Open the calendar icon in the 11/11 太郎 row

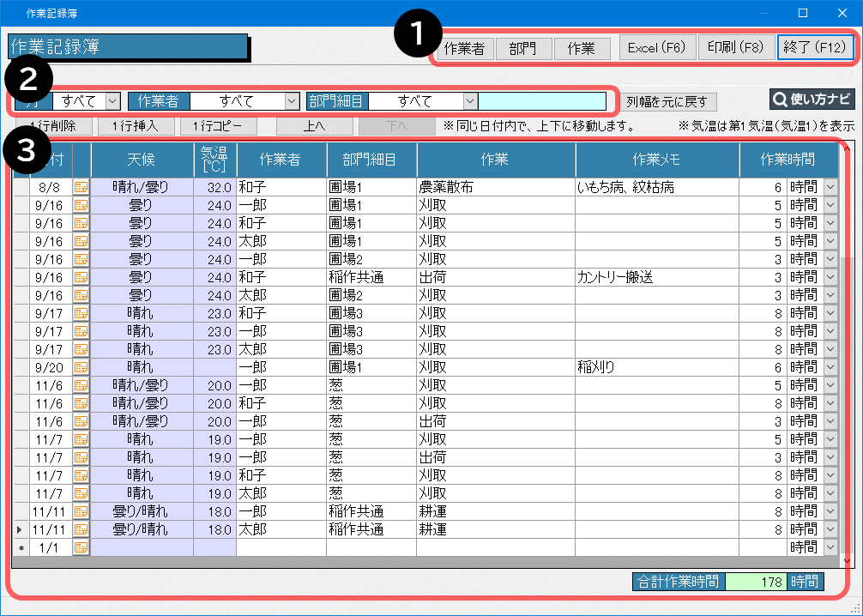[x=81, y=529]
